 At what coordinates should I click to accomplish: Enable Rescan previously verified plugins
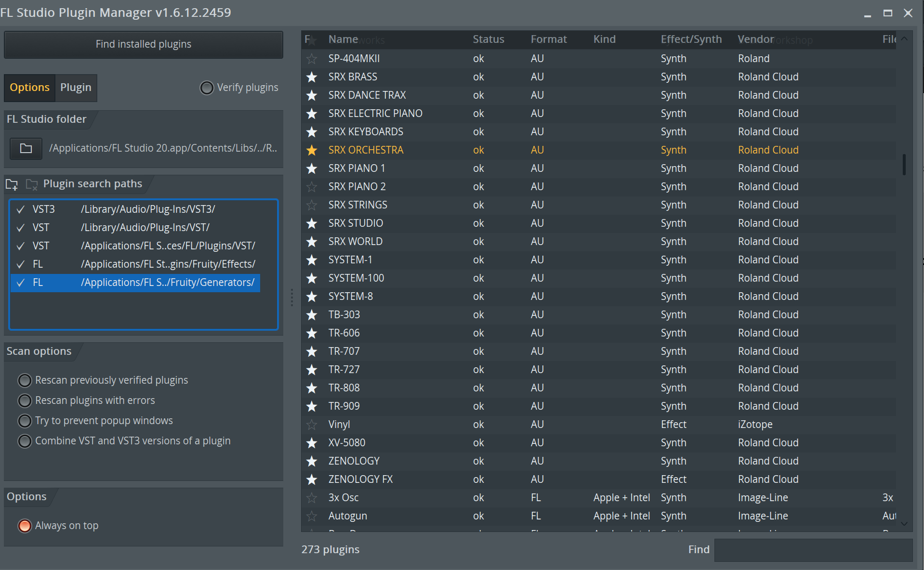(x=25, y=380)
